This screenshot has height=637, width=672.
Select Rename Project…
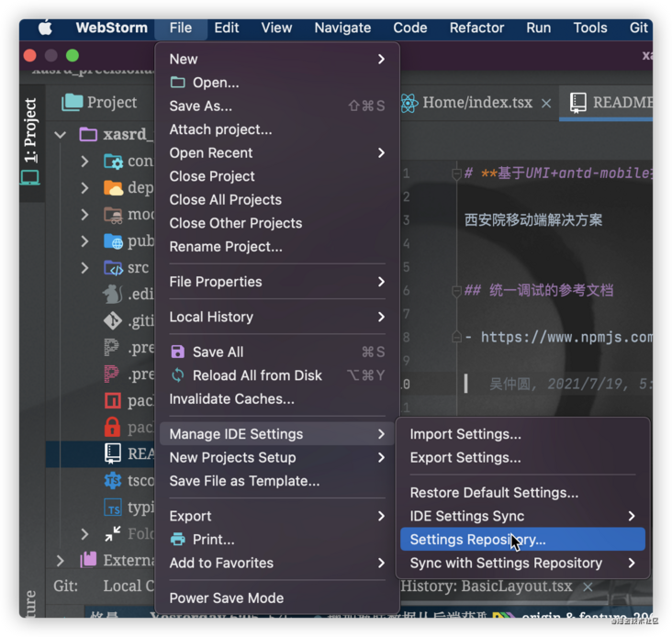tap(277, 247)
